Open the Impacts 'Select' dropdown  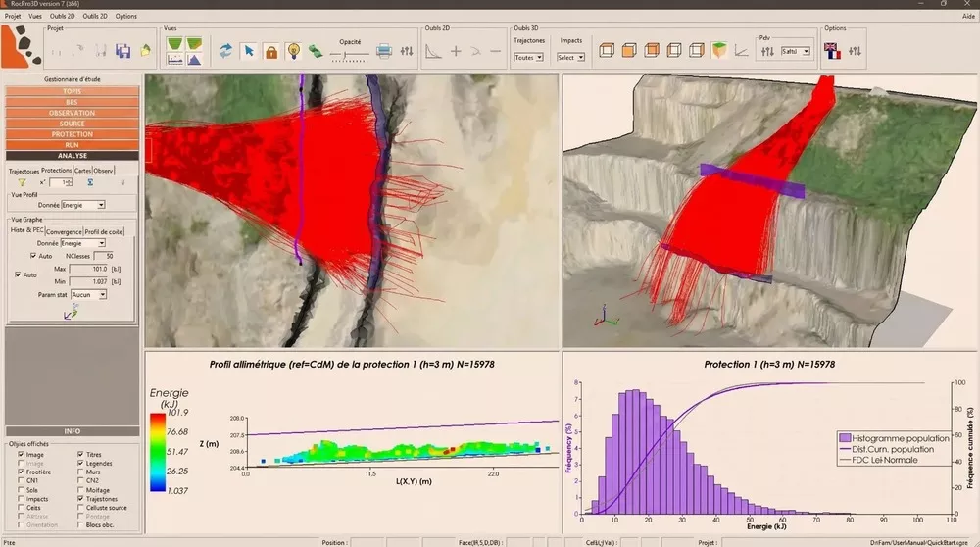click(x=570, y=58)
